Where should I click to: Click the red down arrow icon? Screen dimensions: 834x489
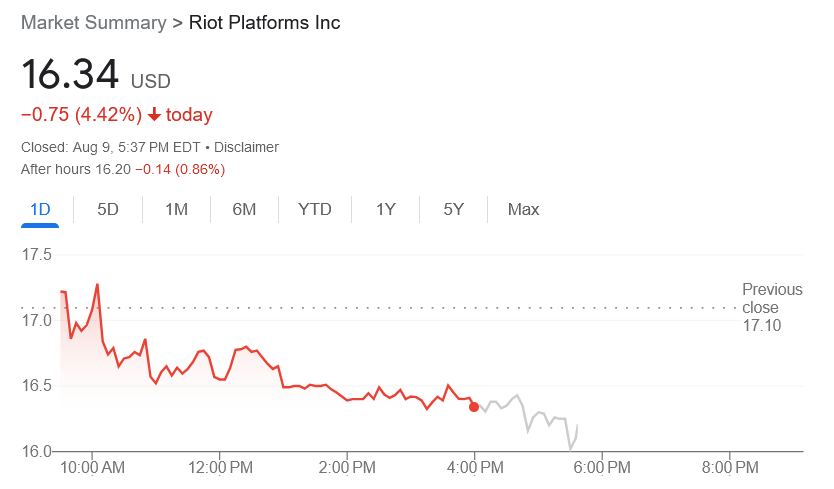pyautogui.click(x=154, y=115)
